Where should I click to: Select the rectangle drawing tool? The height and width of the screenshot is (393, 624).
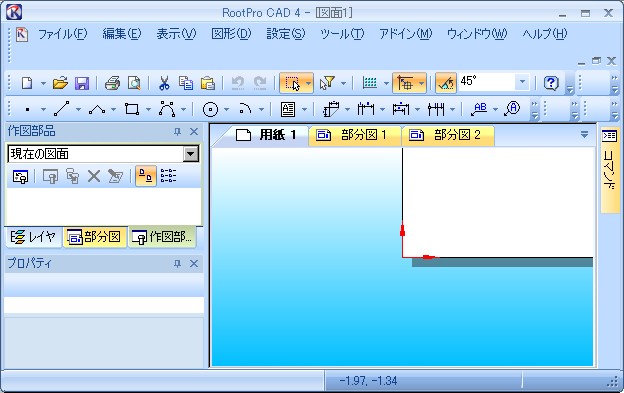point(132,109)
